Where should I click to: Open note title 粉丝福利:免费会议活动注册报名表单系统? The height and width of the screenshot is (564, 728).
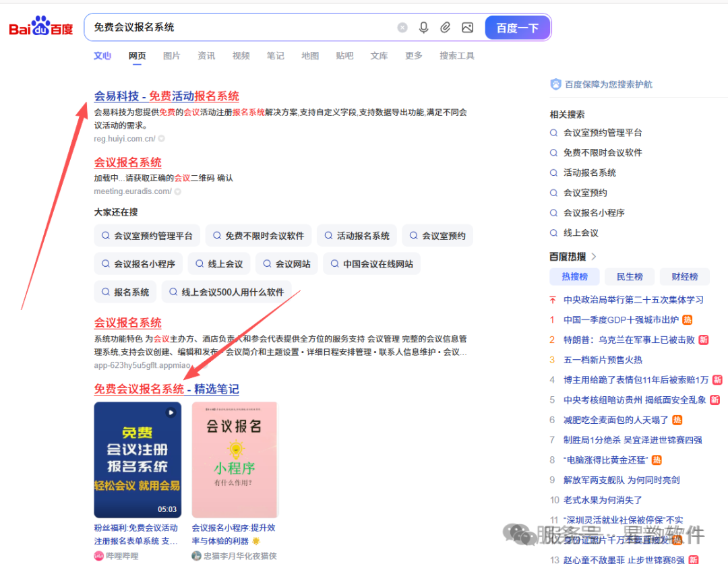coord(136,534)
